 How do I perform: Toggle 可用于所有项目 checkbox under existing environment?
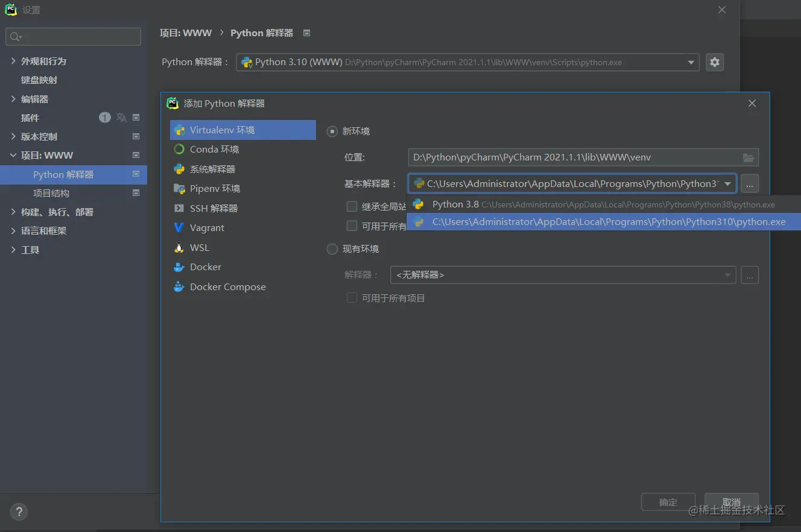[352, 297]
